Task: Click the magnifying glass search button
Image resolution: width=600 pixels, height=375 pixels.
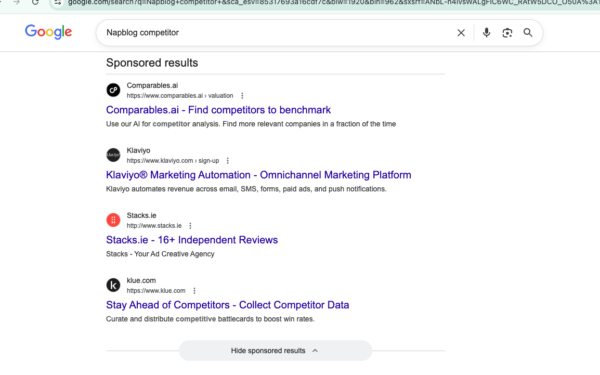Action: pos(528,33)
